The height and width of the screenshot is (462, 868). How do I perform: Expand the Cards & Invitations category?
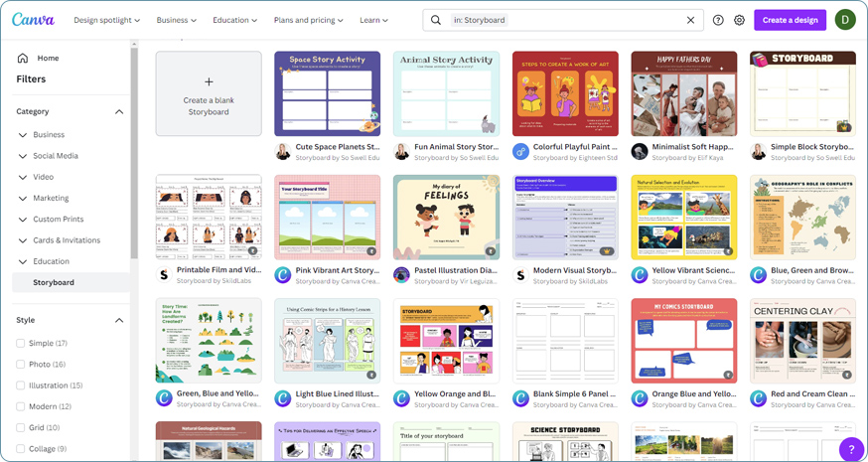23,240
